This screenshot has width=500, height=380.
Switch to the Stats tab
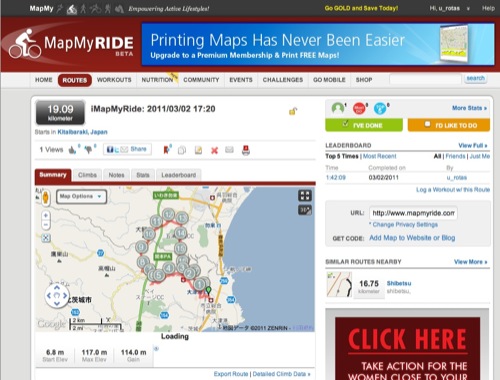pyautogui.click(x=143, y=175)
